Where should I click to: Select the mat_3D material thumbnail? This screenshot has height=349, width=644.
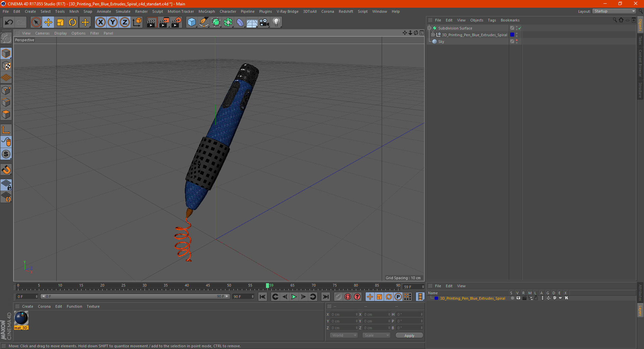tap(21, 318)
